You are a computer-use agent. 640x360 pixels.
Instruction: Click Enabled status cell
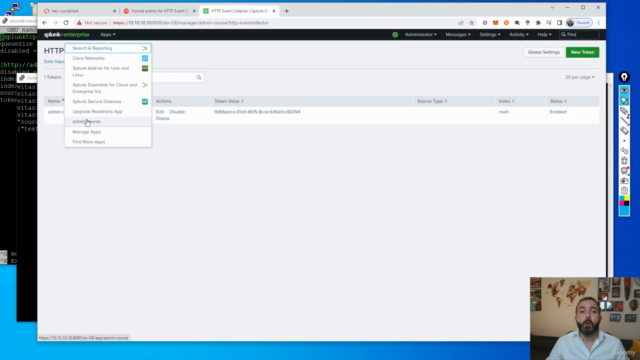(x=558, y=112)
